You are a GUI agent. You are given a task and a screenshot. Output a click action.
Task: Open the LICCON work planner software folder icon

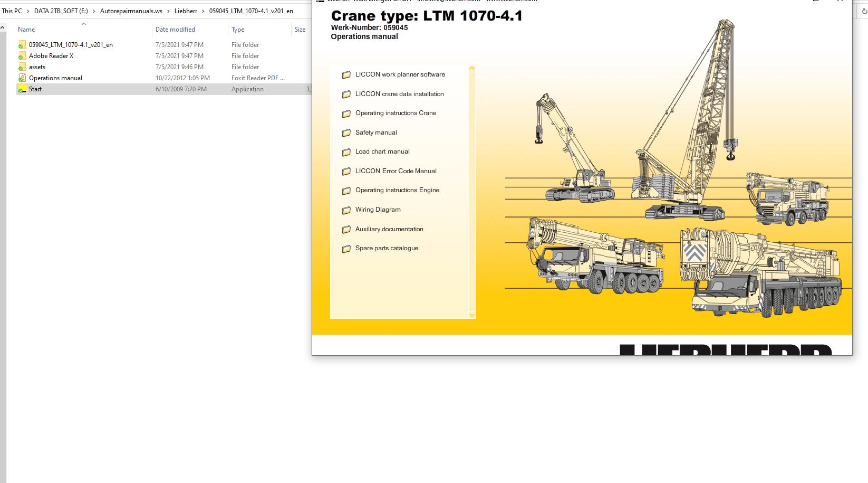click(x=347, y=74)
